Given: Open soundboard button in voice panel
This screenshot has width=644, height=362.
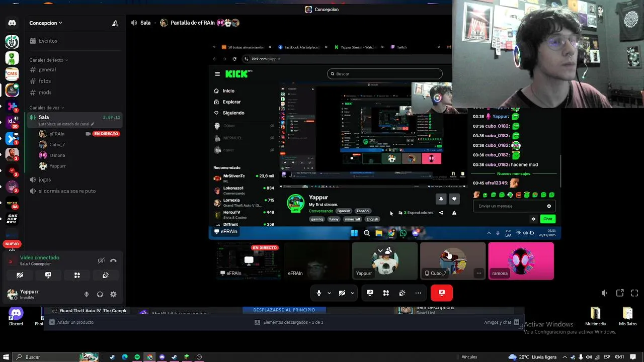Looking at the screenshot, I should (106, 276).
